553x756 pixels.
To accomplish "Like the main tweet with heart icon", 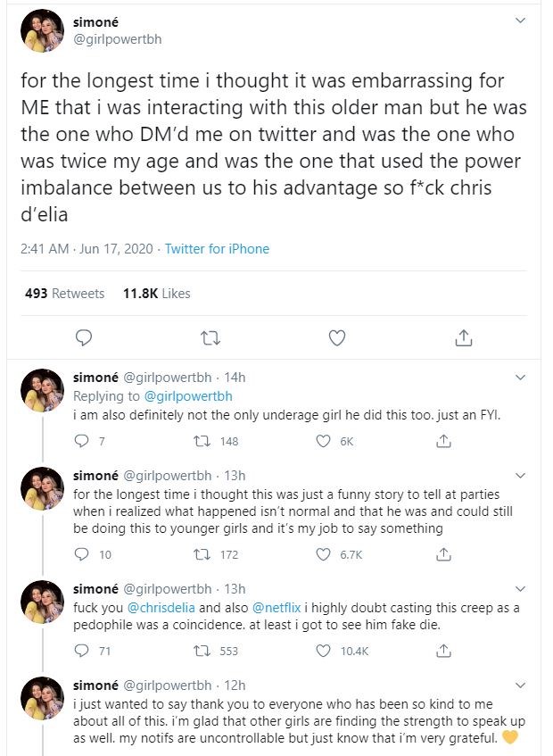I will 337,337.
